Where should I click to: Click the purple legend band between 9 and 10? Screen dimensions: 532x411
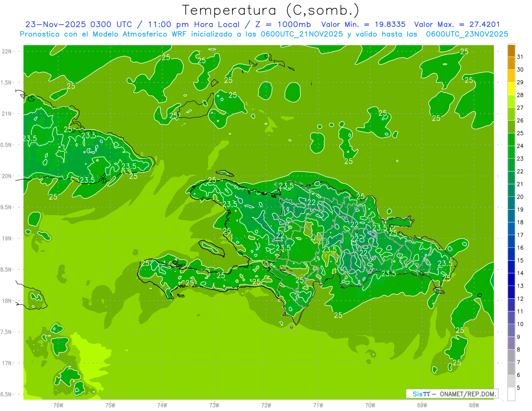511,330
